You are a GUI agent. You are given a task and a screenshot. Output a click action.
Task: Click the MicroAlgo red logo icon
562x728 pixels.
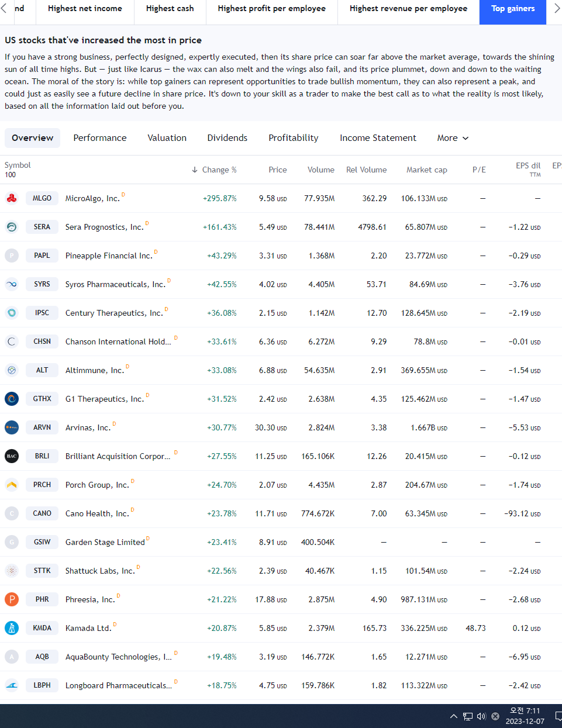12,198
